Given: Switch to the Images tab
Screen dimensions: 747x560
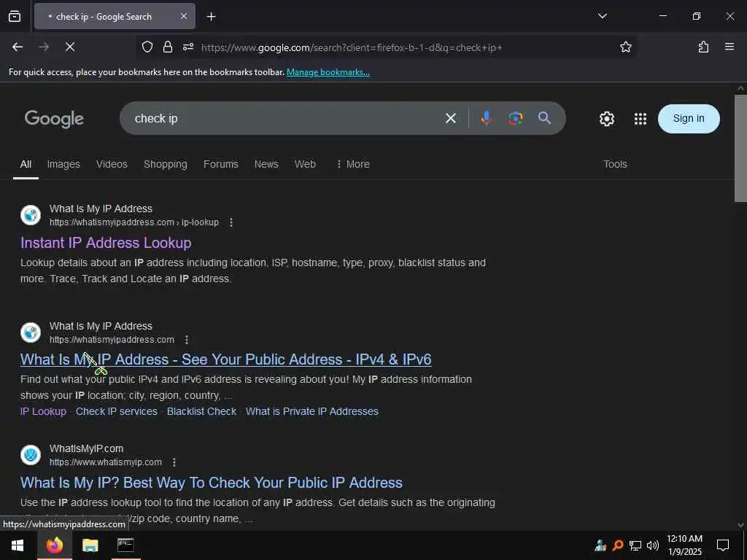Looking at the screenshot, I should [63, 164].
